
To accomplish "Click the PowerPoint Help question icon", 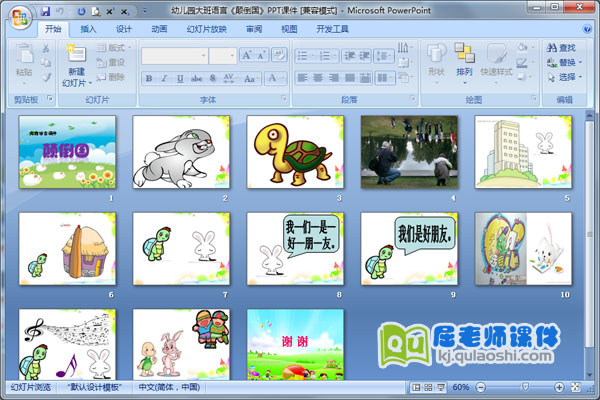I will [x=586, y=29].
